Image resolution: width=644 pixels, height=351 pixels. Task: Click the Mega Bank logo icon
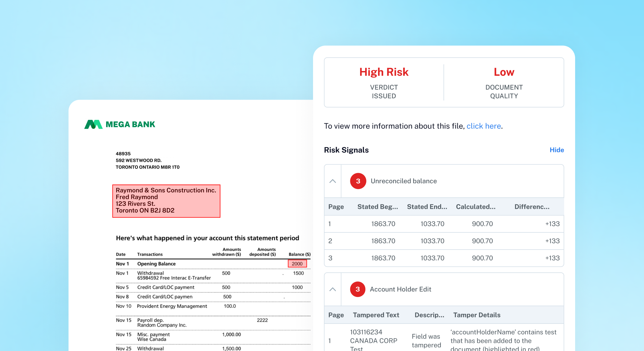coord(94,124)
